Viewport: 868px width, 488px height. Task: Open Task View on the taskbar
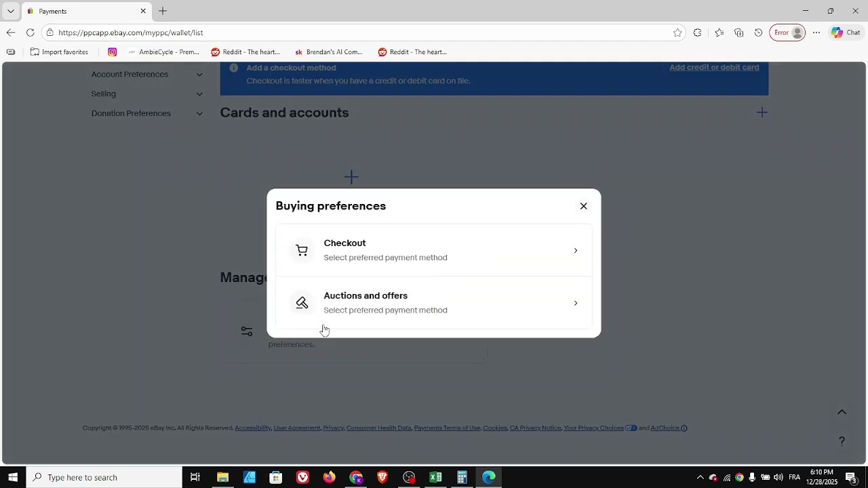(x=195, y=477)
